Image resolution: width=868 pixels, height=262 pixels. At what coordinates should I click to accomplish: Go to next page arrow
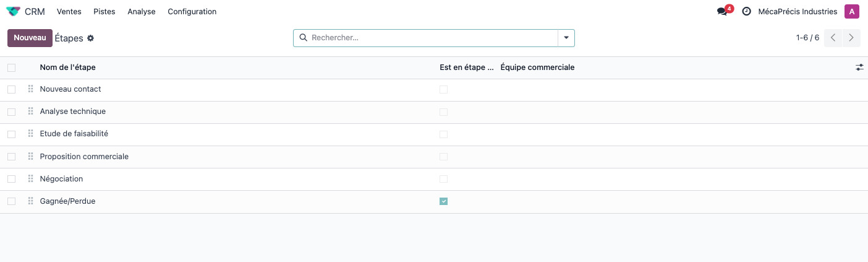851,38
